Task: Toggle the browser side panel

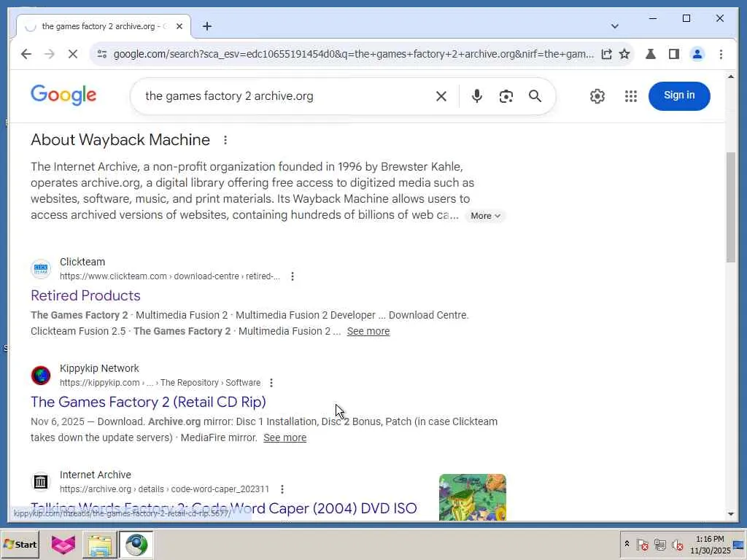Action: coord(673,54)
